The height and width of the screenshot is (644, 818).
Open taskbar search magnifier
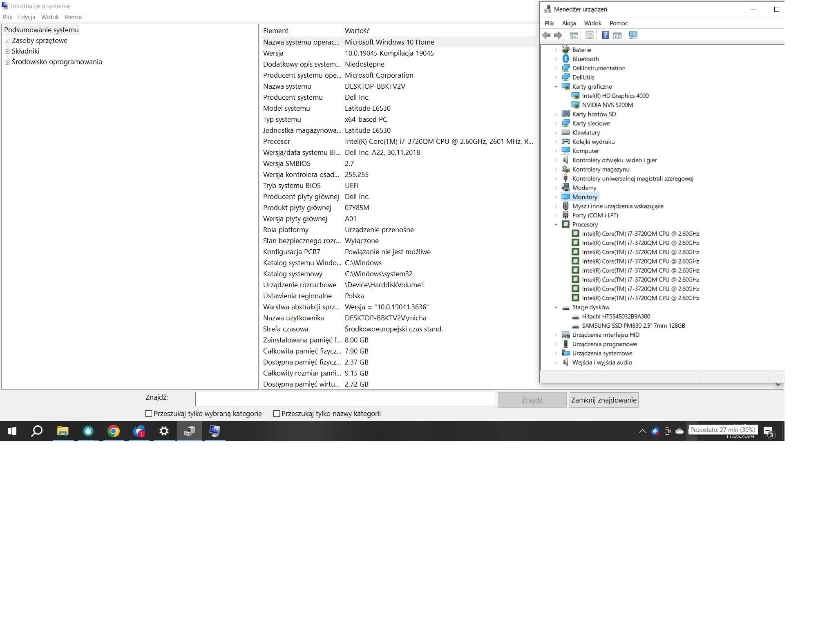point(37,431)
